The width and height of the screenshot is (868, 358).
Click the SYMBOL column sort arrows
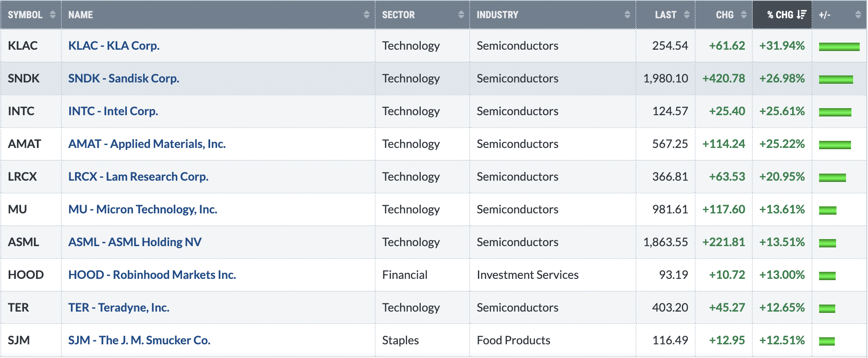click(x=53, y=15)
